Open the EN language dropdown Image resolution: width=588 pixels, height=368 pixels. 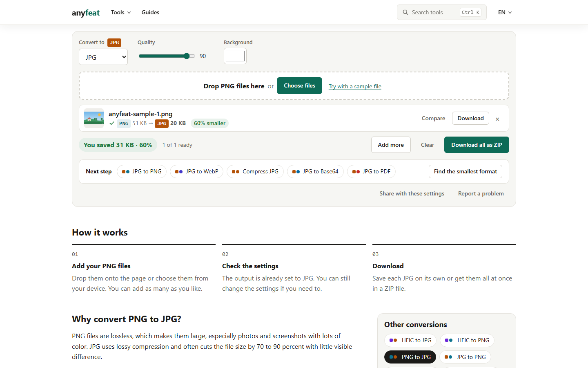click(x=505, y=12)
